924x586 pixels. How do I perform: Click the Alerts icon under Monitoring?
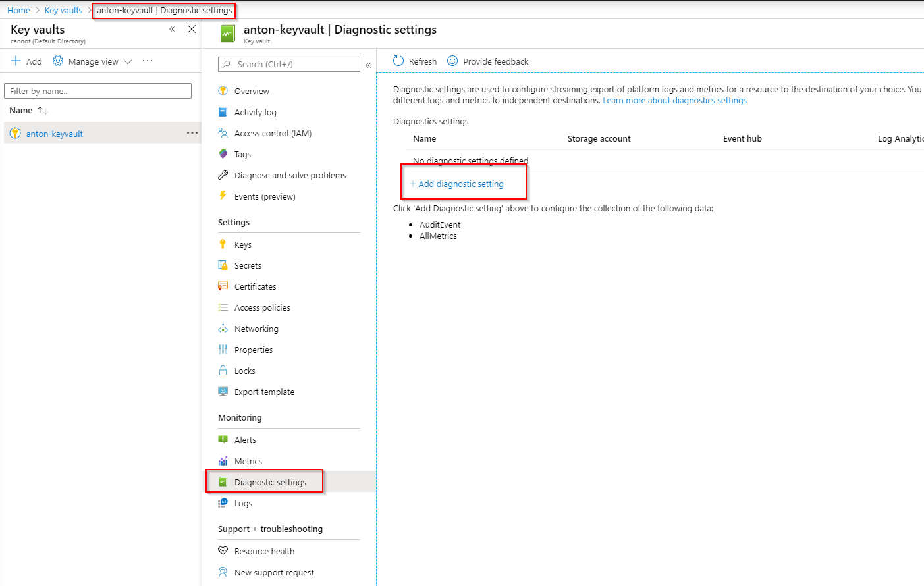coord(223,440)
